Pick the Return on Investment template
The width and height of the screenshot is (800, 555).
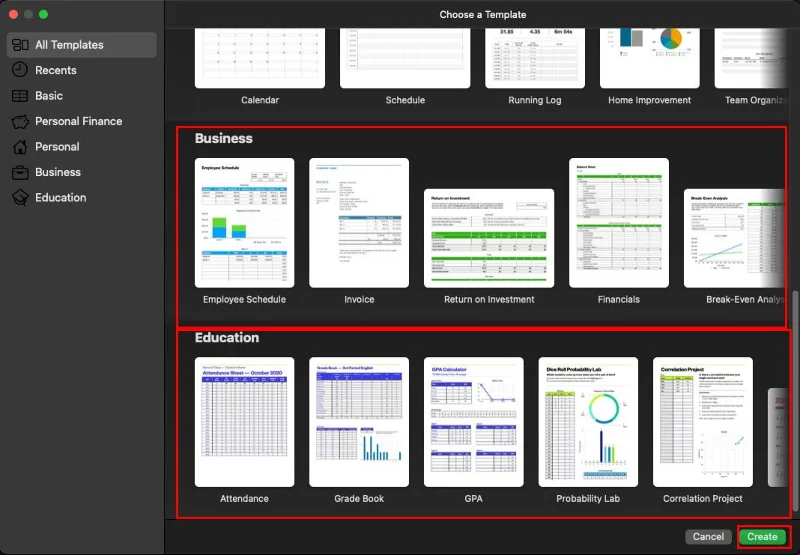489,238
